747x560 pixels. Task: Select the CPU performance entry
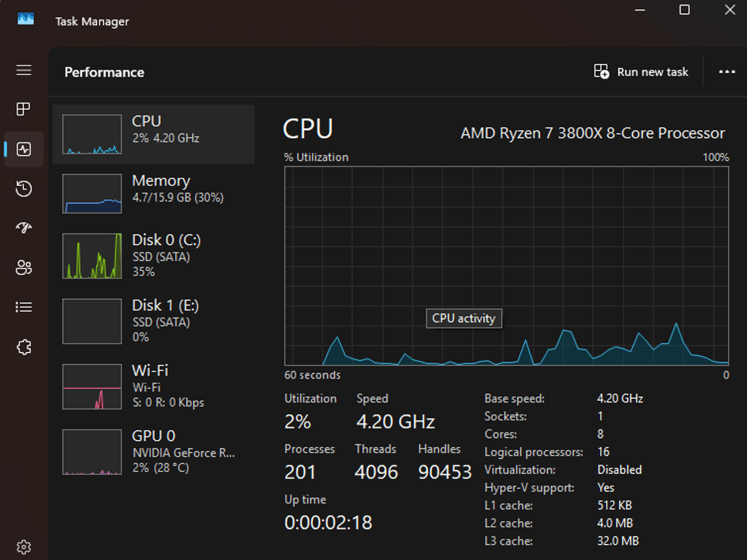(x=154, y=134)
